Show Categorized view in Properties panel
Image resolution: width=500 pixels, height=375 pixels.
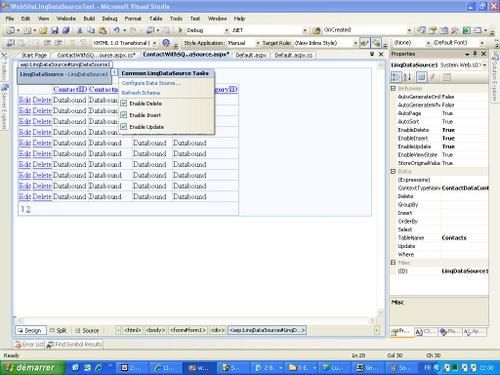pos(396,77)
